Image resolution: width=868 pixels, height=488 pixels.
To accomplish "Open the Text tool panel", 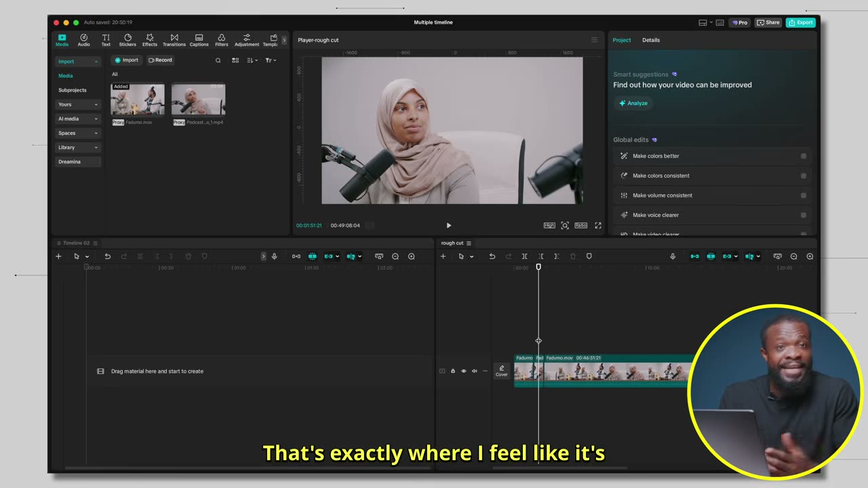I will (x=106, y=40).
